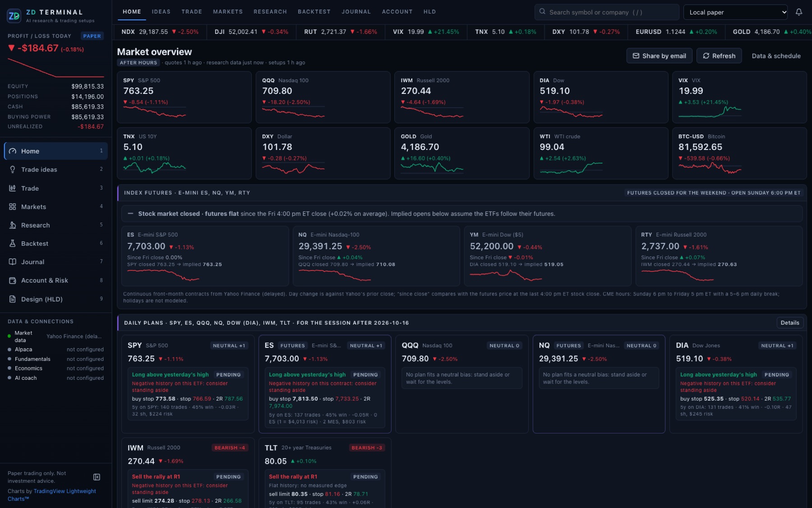The width and height of the screenshot is (812, 508).
Task: Click the Share by email button
Action: point(659,56)
